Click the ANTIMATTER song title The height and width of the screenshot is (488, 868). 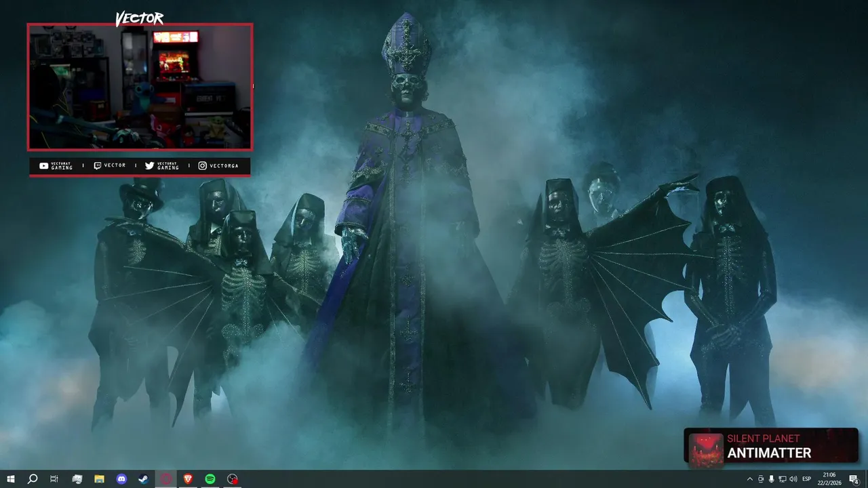click(769, 453)
